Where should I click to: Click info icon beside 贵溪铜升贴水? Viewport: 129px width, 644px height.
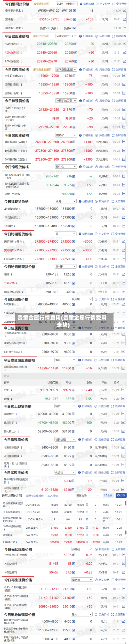(23, 11)
